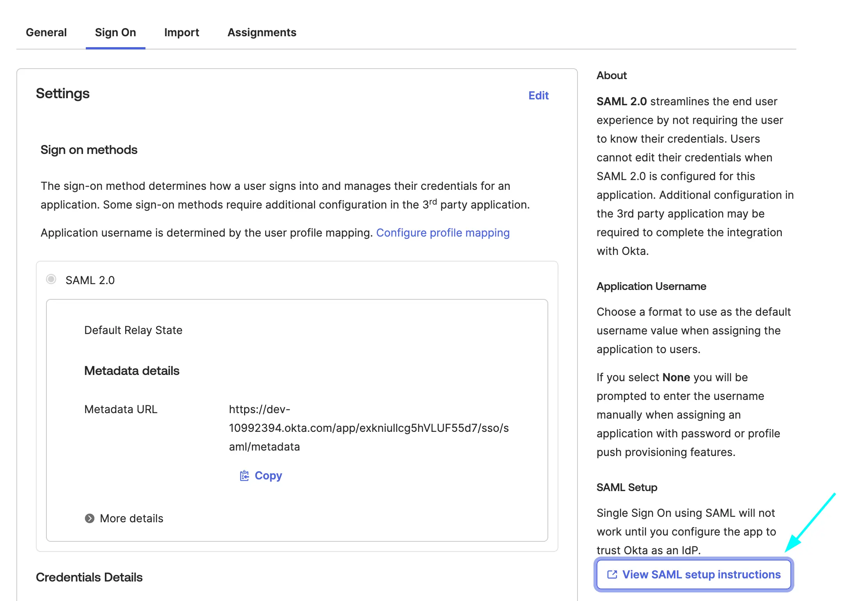Viewport: 868px width, 601px height.
Task: Click the Default Relay State label
Action: click(133, 330)
